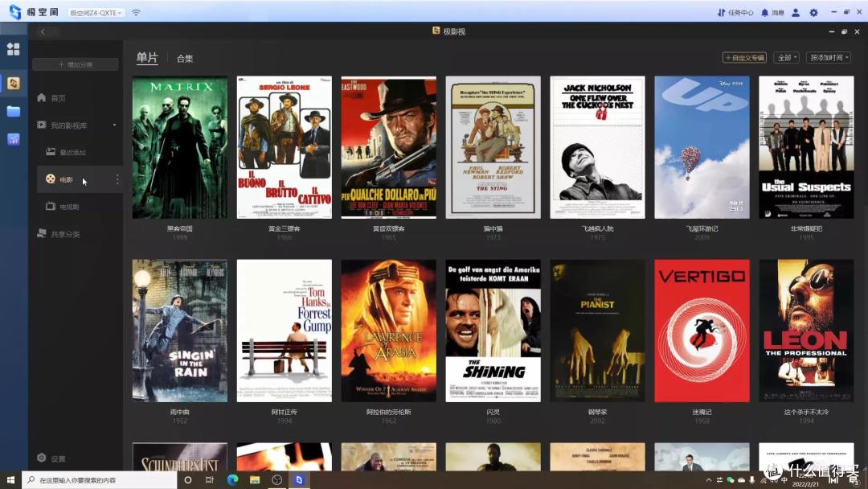
Task: Click the 闪灵 title text
Action: tap(493, 412)
